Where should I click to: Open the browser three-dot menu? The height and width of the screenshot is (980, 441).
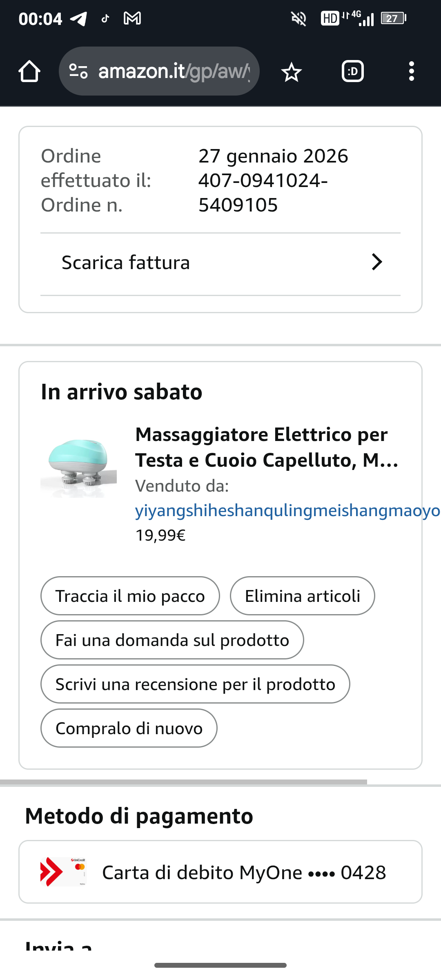pyautogui.click(x=411, y=71)
